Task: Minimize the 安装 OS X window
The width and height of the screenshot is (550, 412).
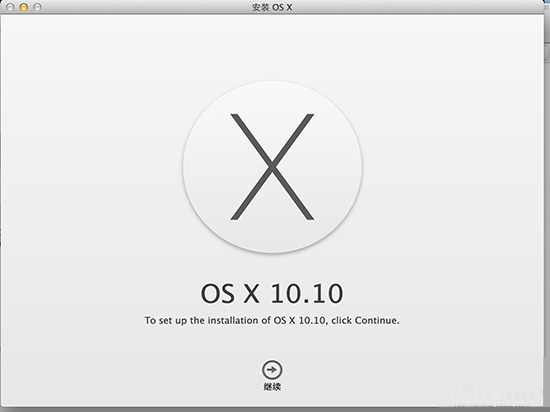Action: click(x=24, y=7)
